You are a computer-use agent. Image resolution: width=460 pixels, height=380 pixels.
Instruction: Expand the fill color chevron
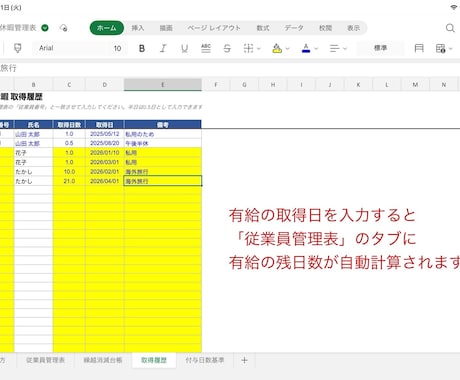[x=288, y=49]
